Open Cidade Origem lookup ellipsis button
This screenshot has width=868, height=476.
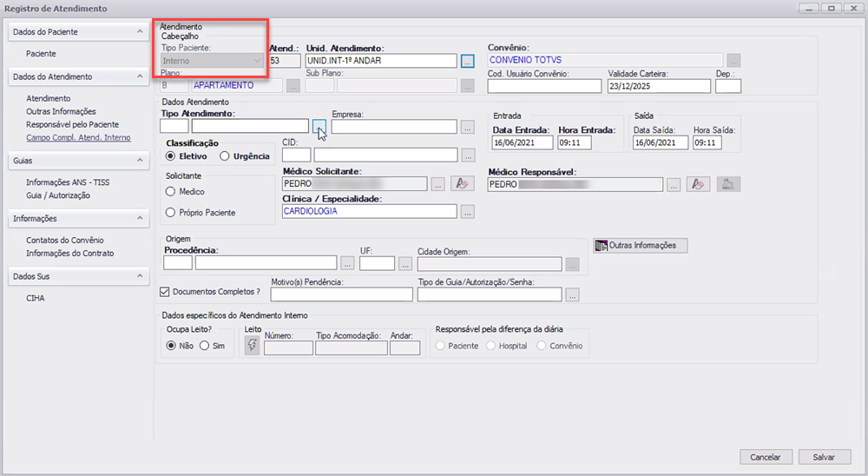[572, 264]
